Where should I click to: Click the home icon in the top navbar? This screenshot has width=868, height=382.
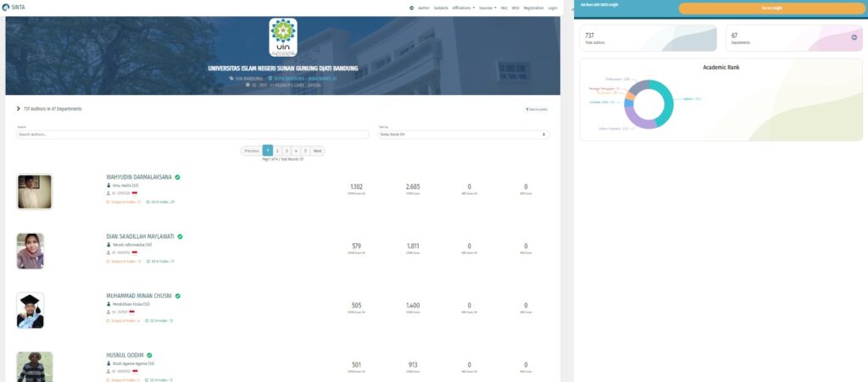[411, 8]
